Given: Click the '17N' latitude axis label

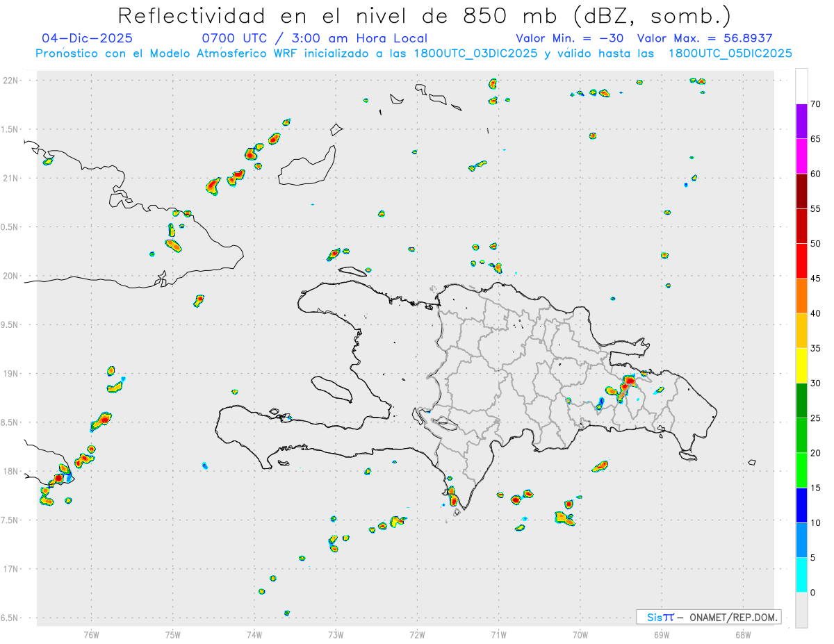Looking at the screenshot, I should click(x=10, y=569).
